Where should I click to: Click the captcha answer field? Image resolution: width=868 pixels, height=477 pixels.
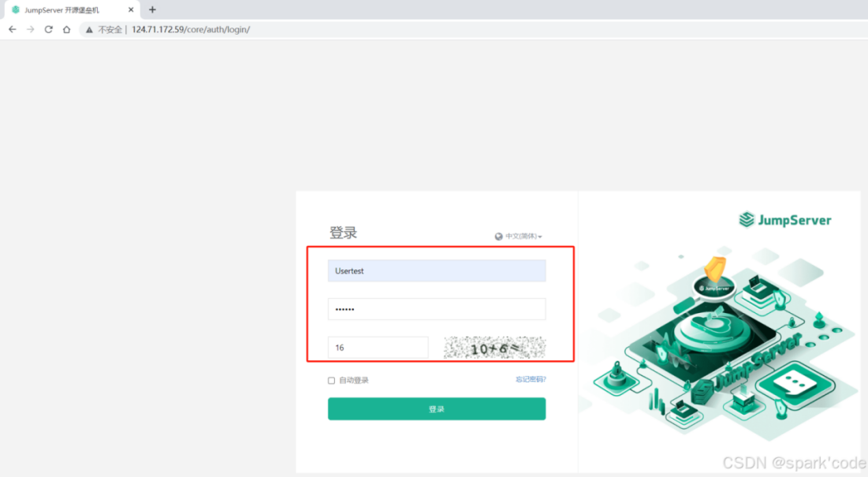[x=378, y=348]
